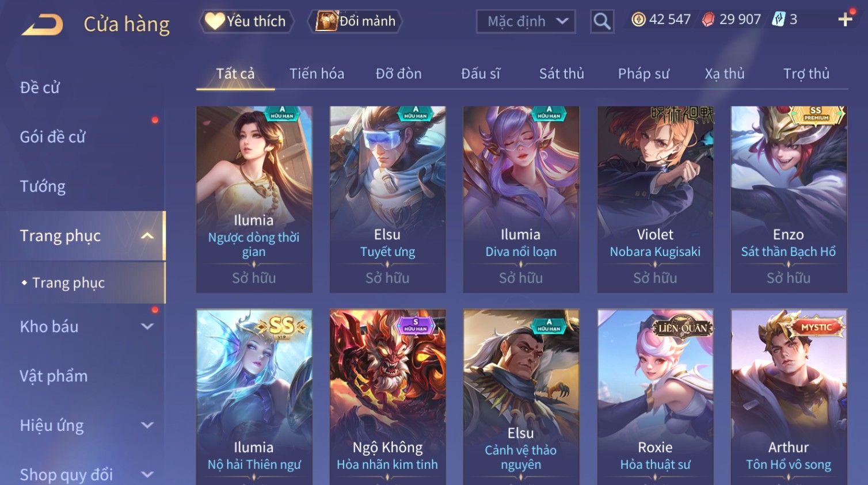
Task: Open Tướng in the sidebar
Action: tap(43, 186)
